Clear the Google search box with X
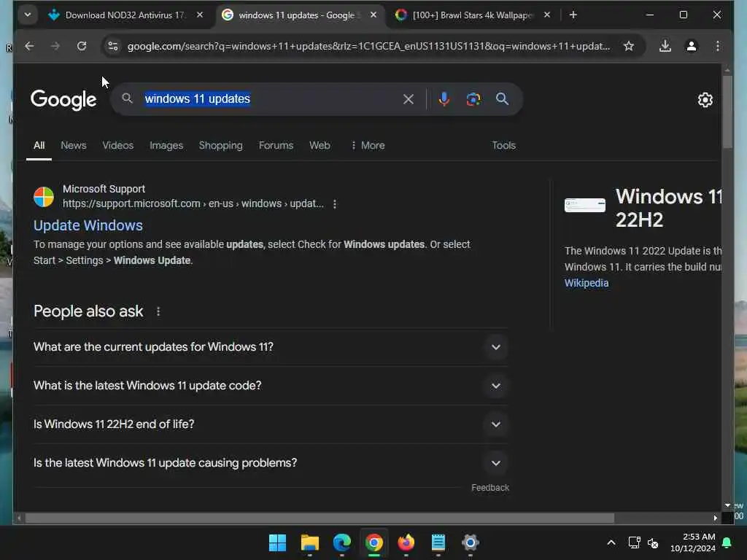 409,99
